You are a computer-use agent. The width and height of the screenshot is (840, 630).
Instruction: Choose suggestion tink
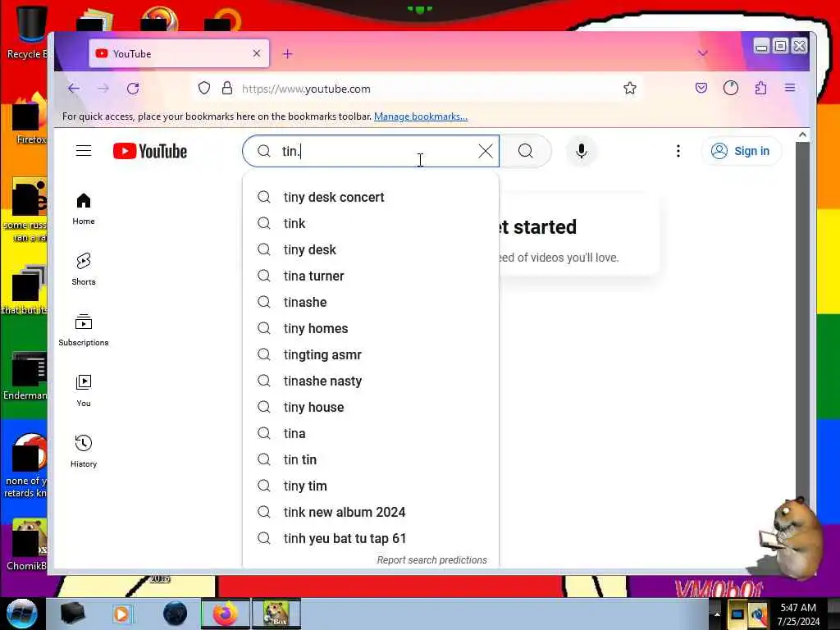pyautogui.click(x=371, y=223)
